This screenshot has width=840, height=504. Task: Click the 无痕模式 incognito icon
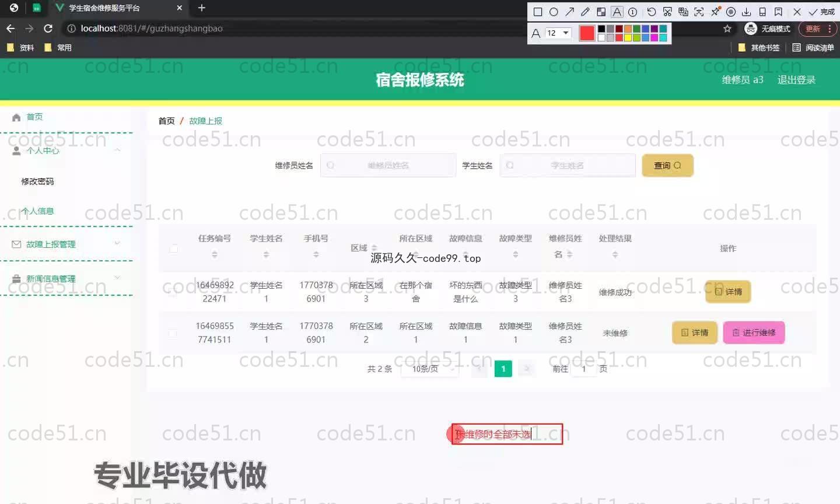pyautogui.click(x=751, y=29)
